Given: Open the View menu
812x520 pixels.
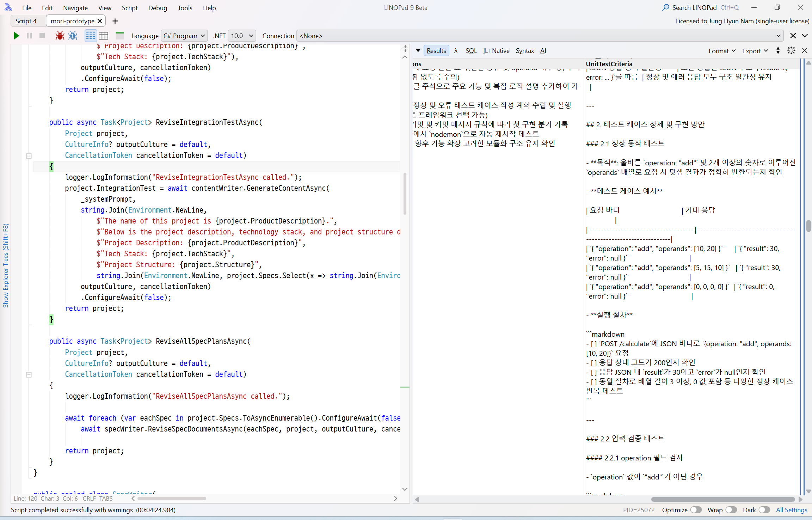Looking at the screenshot, I should [105, 8].
